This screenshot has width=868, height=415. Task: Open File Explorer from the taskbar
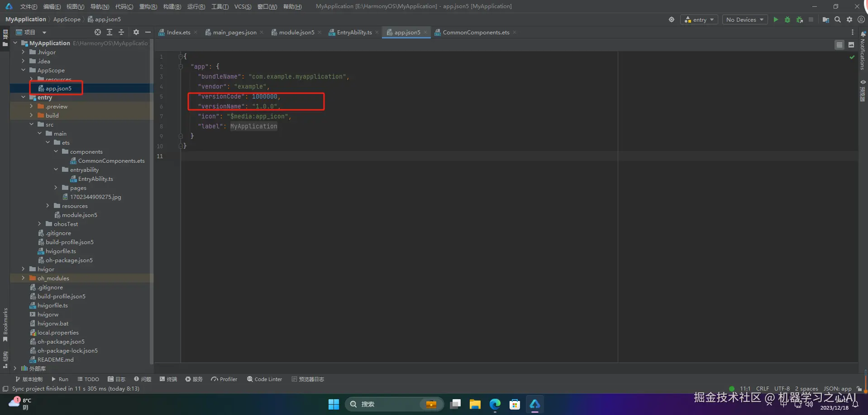(x=475, y=404)
